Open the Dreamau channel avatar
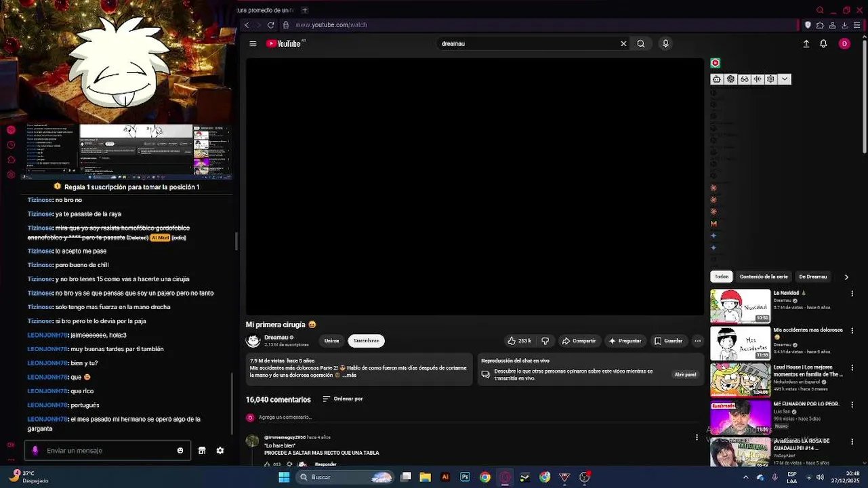The image size is (868, 488). [253, 341]
